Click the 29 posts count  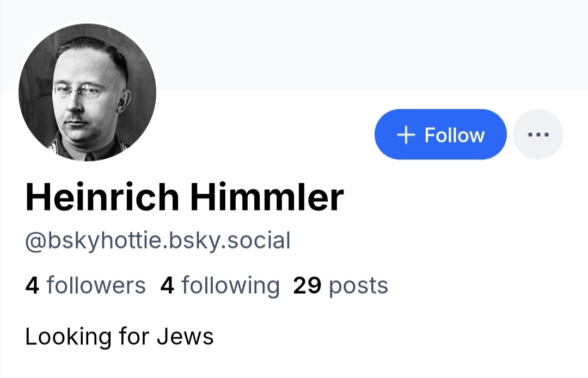340,285
